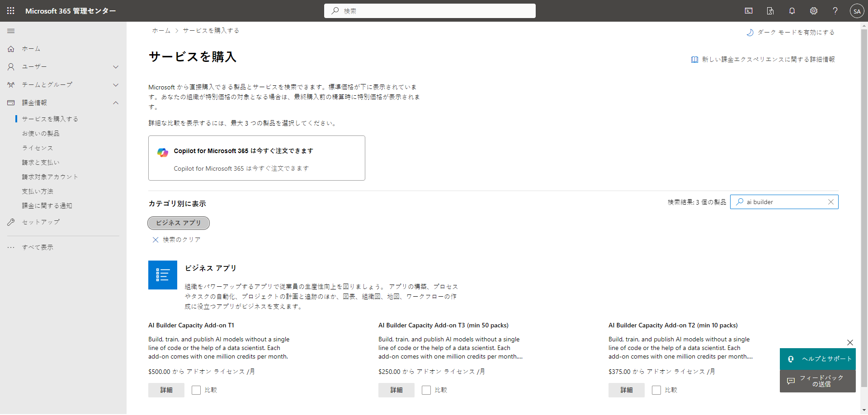Open the help question mark icon
The width and height of the screenshot is (868, 415).
(835, 11)
